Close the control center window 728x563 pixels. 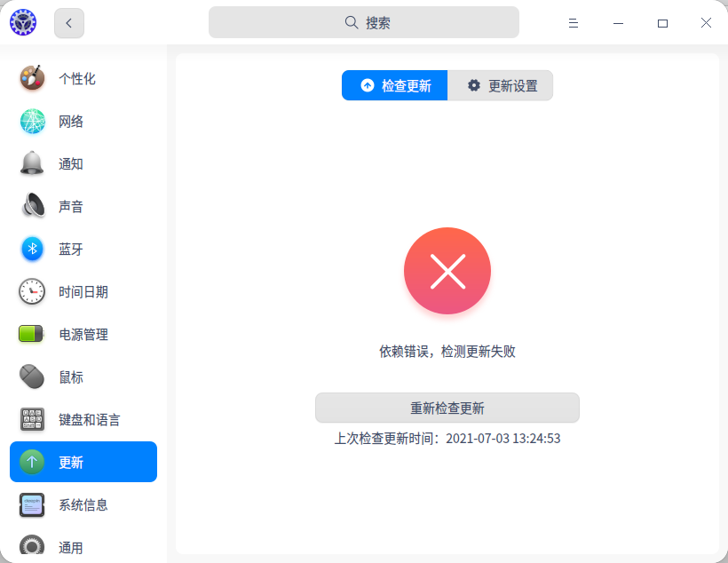706,22
